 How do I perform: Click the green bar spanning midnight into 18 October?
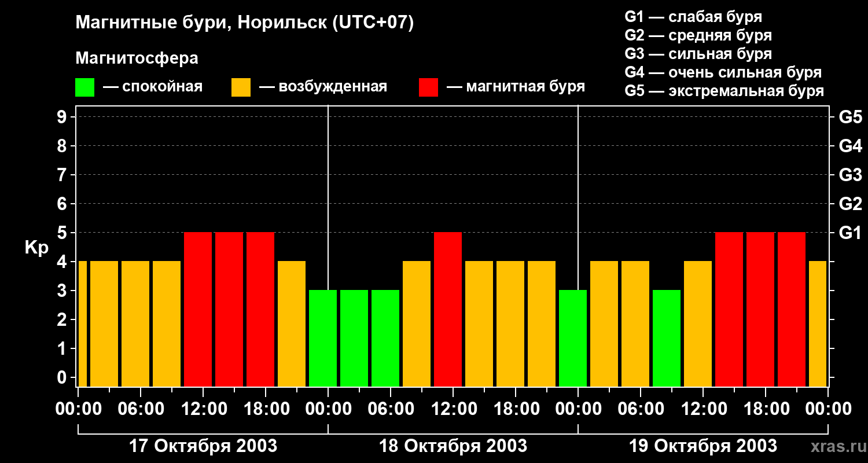[x=323, y=338]
